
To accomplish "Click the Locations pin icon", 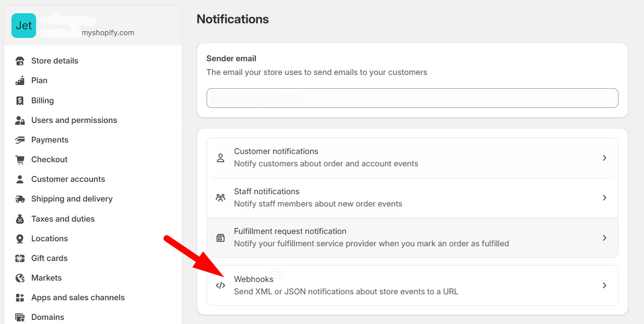I will 20,239.
